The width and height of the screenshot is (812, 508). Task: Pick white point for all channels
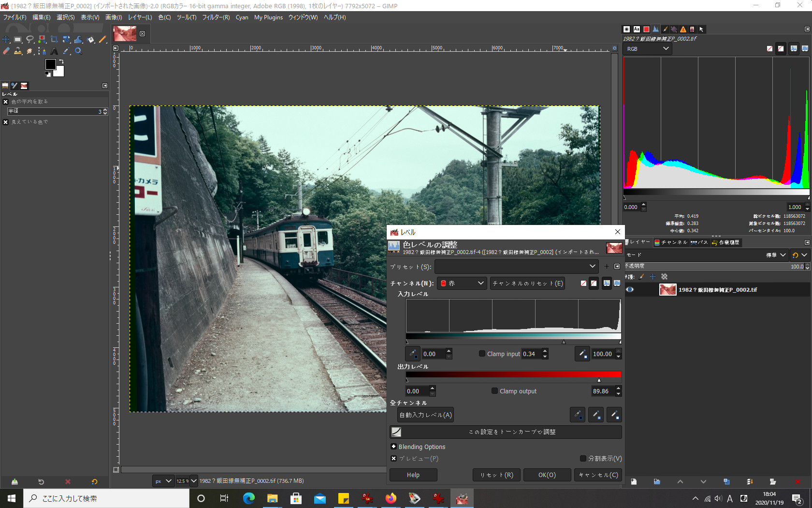pos(614,415)
